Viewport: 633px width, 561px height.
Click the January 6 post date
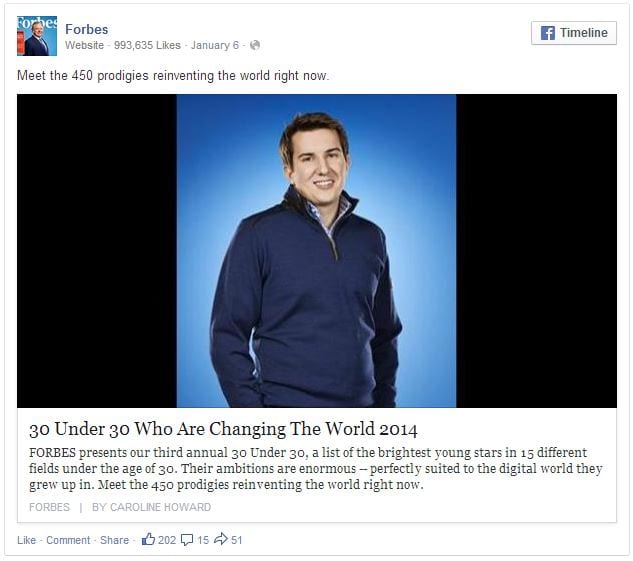point(215,45)
